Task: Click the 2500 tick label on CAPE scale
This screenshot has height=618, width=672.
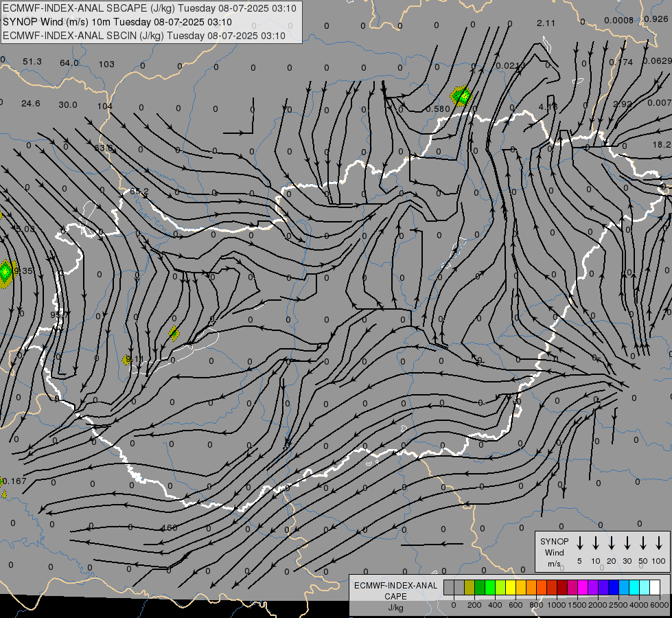Action: (x=618, y=605)
